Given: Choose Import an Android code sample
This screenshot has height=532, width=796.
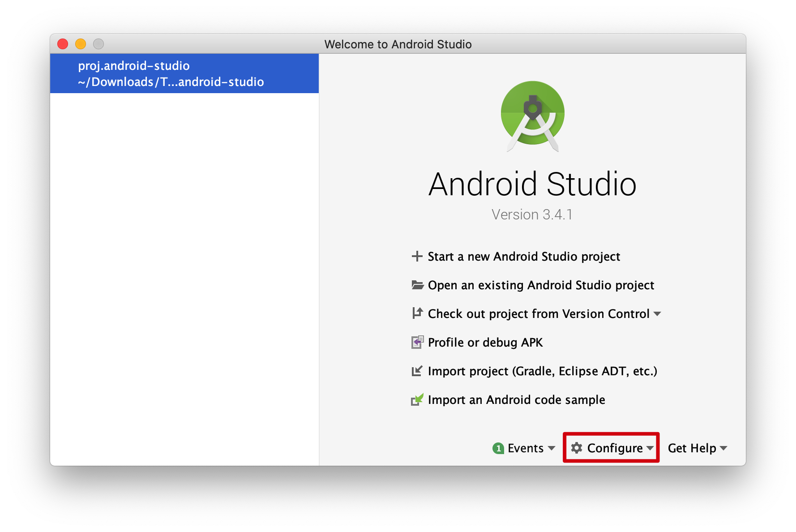Looking at the screenshot, I should (x=516, y=400).
